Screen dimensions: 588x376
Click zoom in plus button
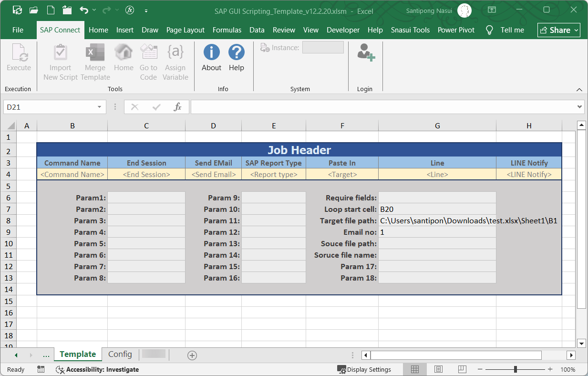550,369
